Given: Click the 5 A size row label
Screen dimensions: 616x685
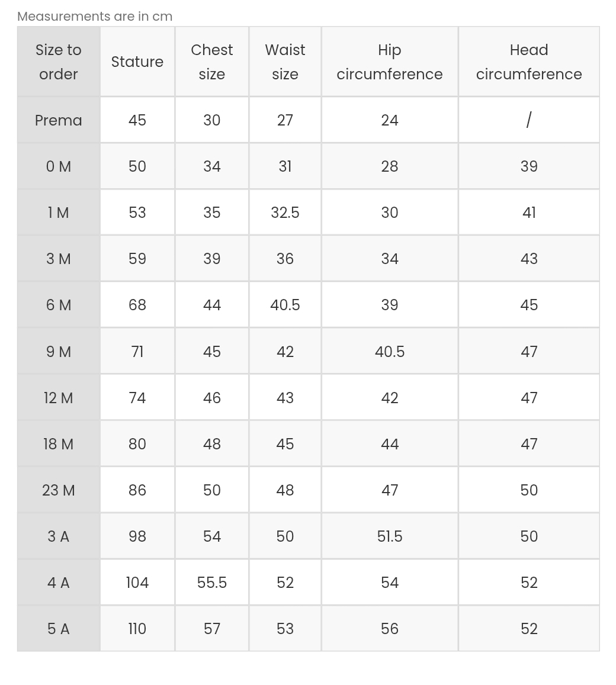Looking at the screenshot, I should [x=59, y=629].
